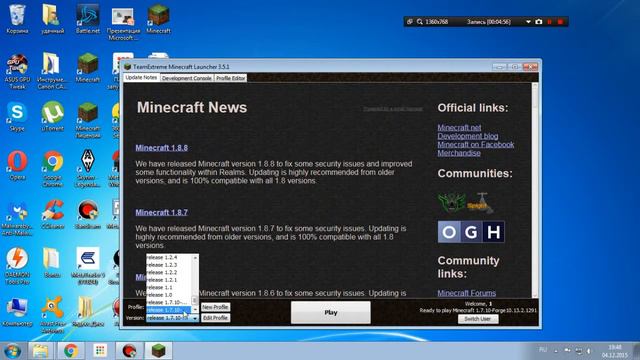Open the CCleaner desktop shortcut
Image resolution: width=640 pixels, height=360 pixels.
pos(53,214)
